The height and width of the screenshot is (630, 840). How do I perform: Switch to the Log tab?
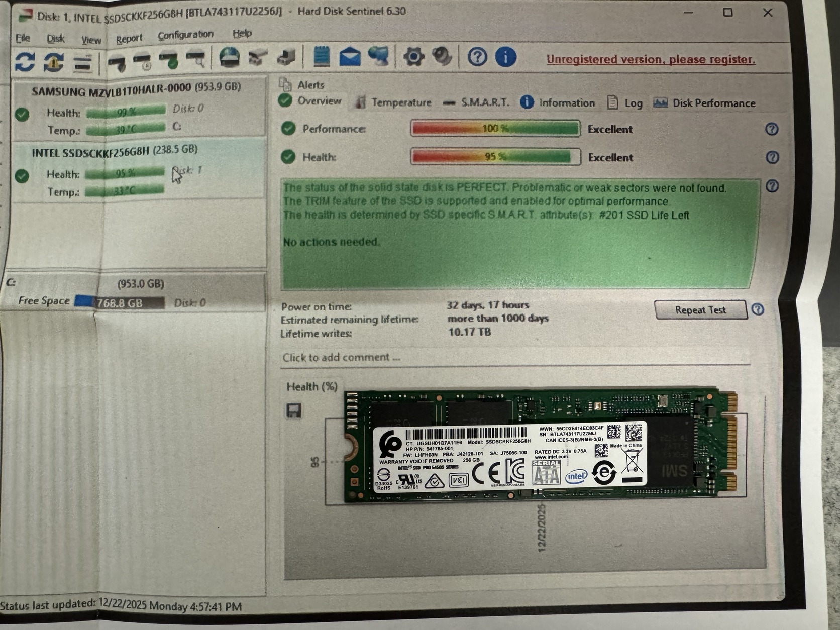pos(625,103)
